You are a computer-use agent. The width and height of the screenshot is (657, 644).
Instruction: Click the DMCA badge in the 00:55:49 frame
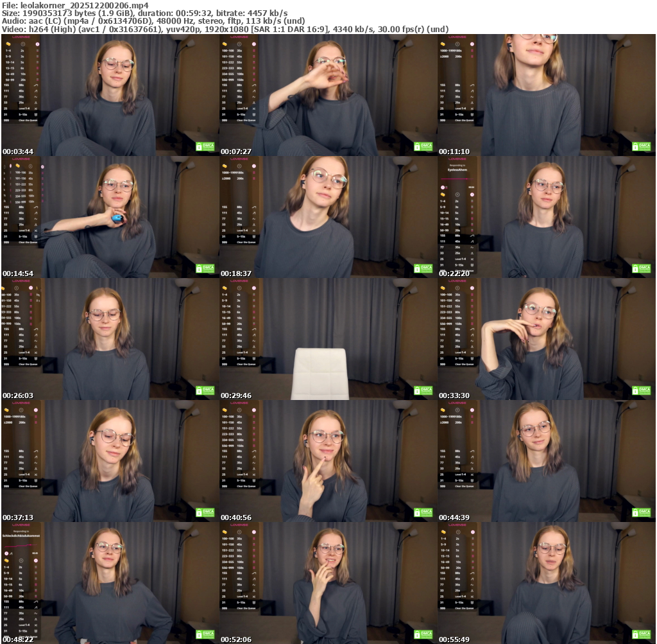click(x=641, y=634)
